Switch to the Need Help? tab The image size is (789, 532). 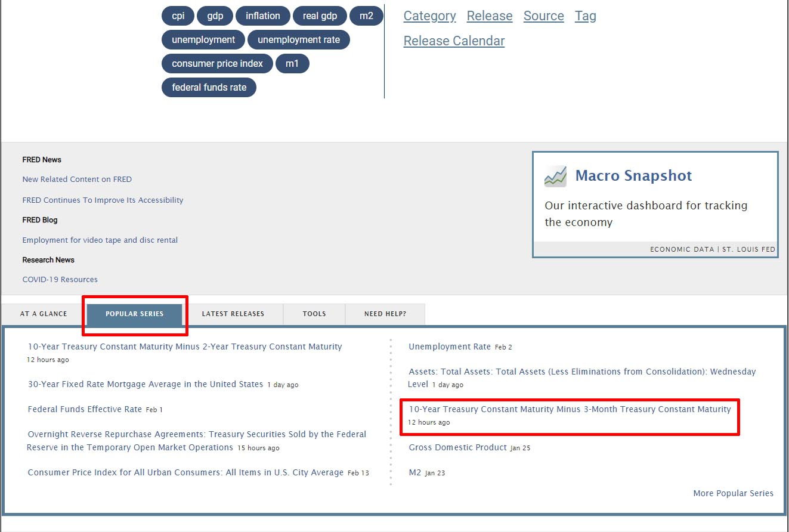click(385, 314)
